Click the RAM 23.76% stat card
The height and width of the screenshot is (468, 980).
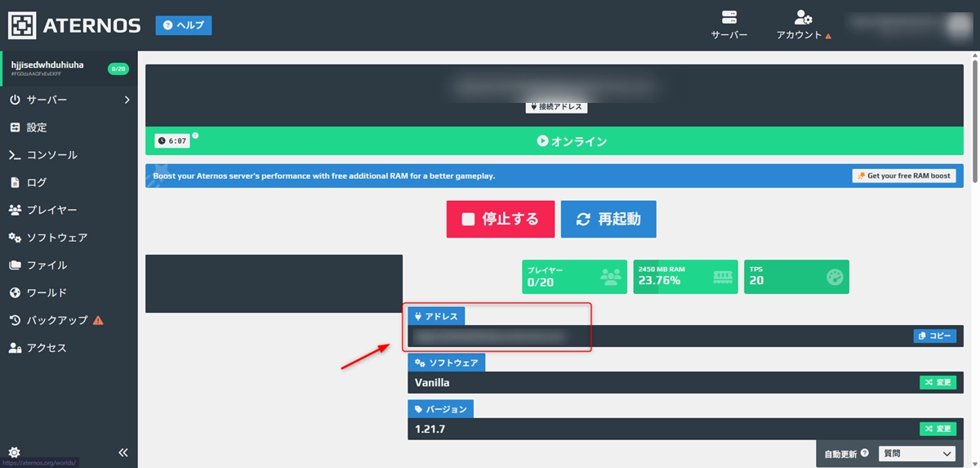(x=685, y=277)
